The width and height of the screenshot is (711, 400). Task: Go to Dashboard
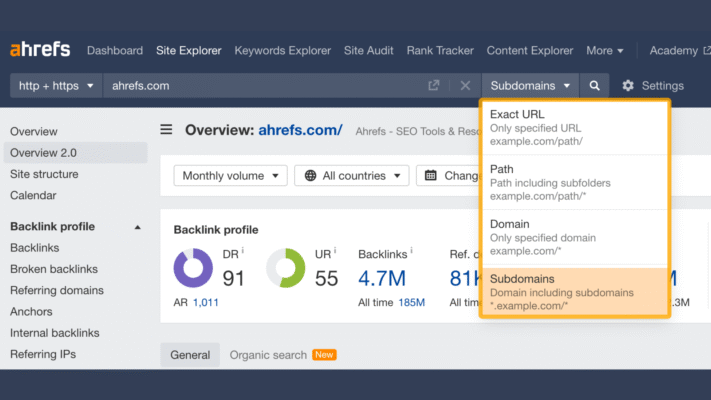[x=115, y=50]
